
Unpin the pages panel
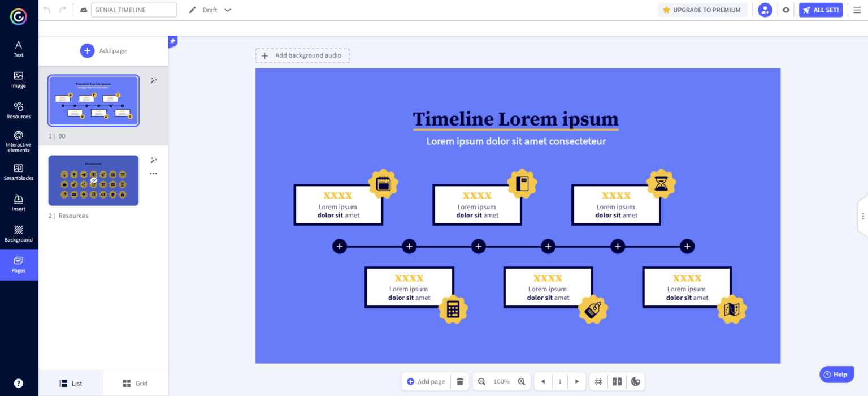pyautogui.click(x=172, y=41)
